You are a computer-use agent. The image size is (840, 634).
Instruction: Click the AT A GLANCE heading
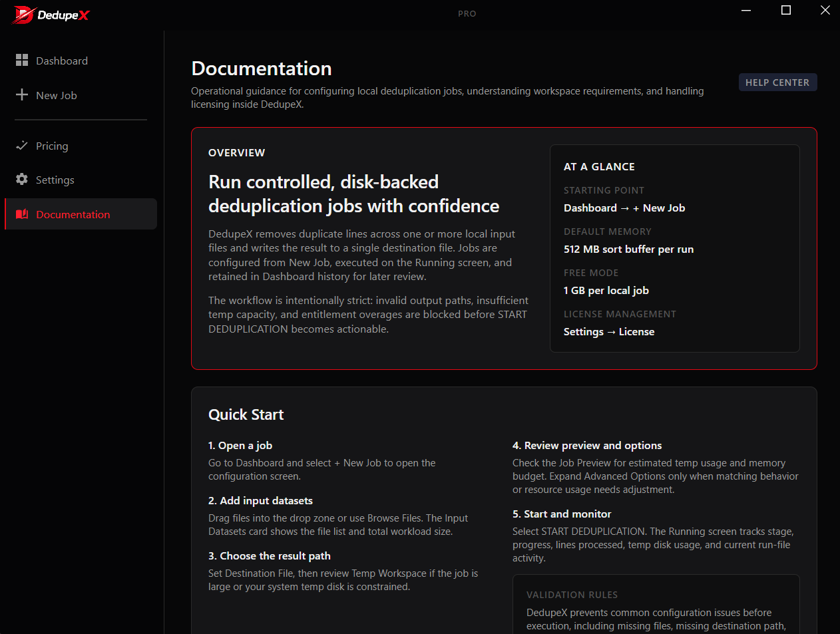pos(599,167)
